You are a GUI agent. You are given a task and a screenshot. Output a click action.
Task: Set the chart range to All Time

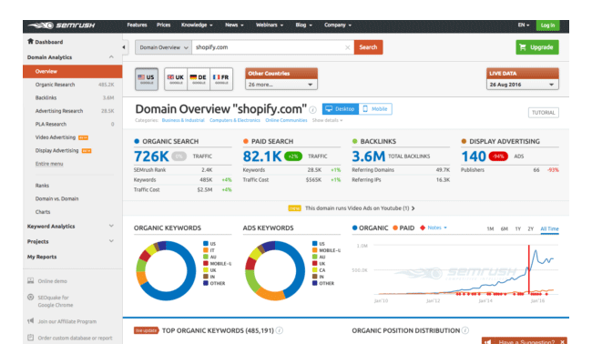[549, 228]
